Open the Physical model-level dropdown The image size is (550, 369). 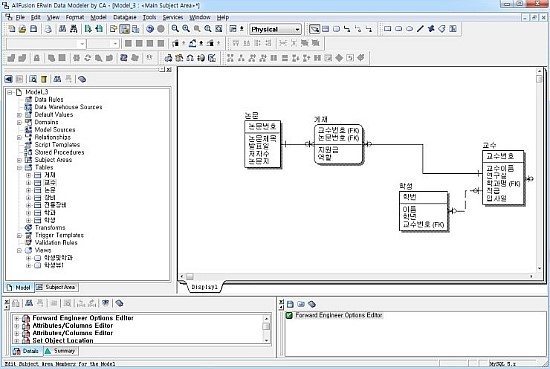297,29
